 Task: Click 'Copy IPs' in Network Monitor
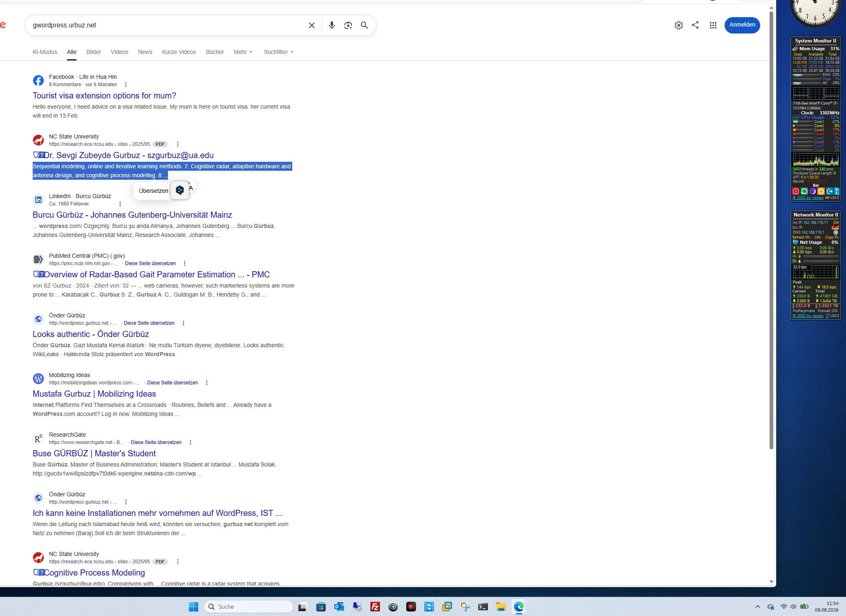832,237
